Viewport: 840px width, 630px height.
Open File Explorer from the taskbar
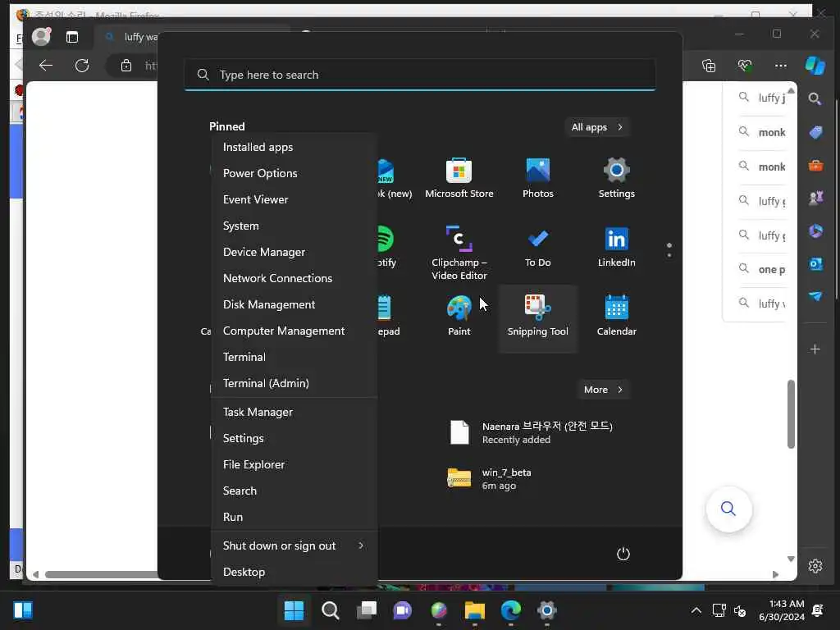(x=475, y=610)
